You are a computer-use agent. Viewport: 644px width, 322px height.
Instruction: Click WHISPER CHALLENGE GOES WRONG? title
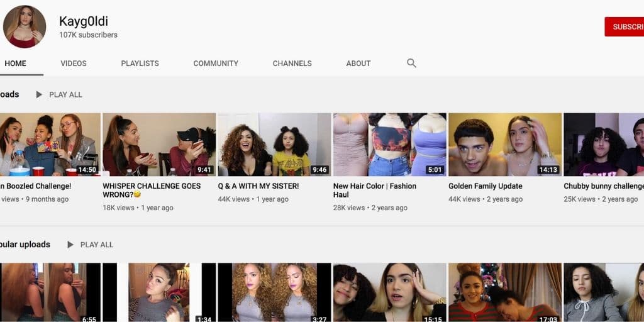tap(152, 190)
